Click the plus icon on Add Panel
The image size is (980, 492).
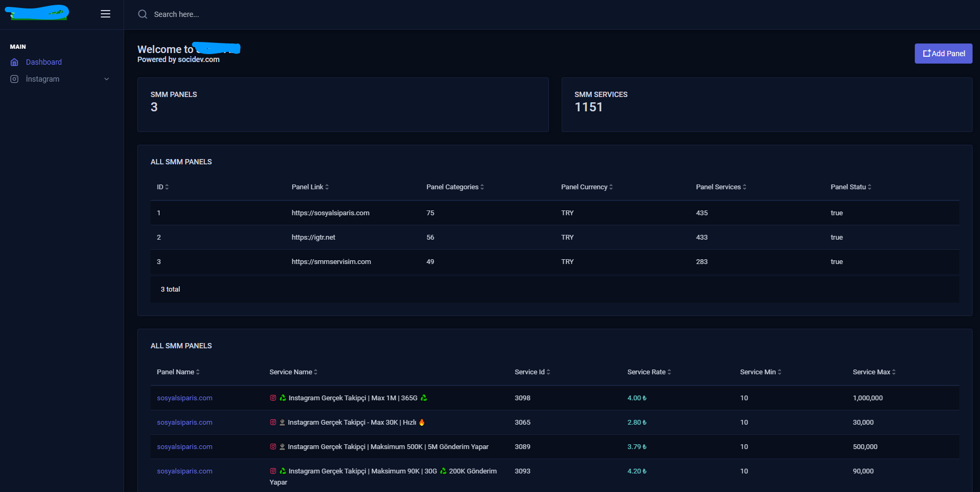click(927, 54)
